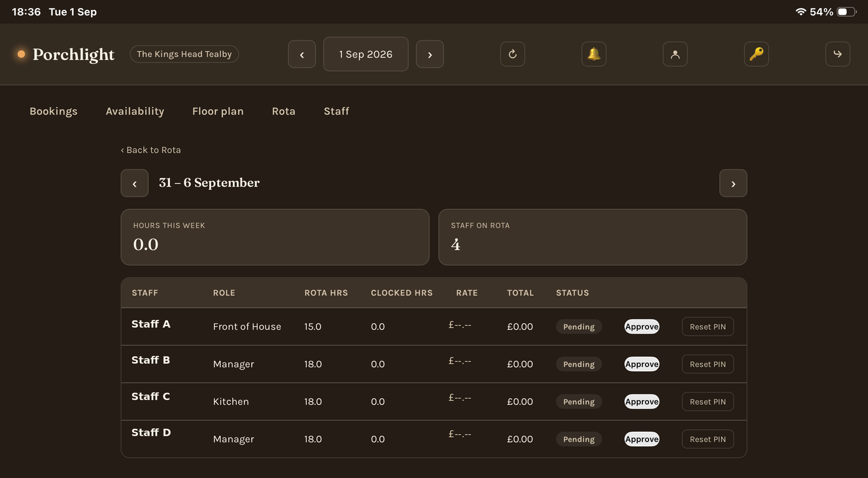The width and height of the screenshot is (868, 478).
Task: Open the user profile icon
Action: point(675,54)
